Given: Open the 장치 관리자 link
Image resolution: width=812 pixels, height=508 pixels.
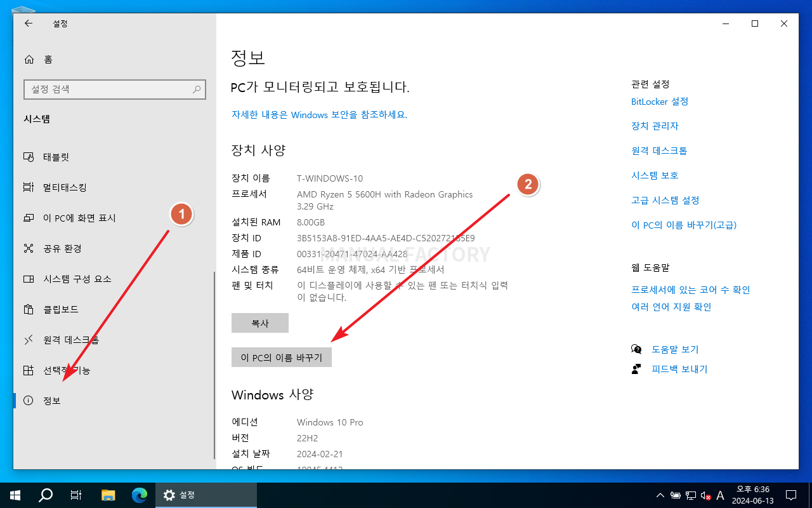Looking at the screenshot, I should (655, 126).
